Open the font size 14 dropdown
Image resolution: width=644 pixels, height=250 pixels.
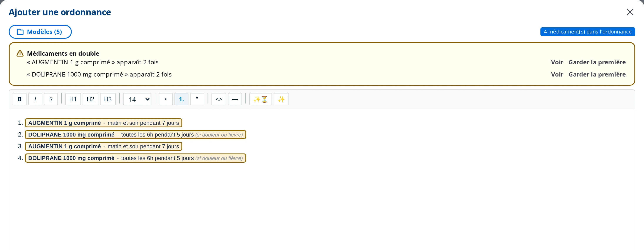pos(137,99)
